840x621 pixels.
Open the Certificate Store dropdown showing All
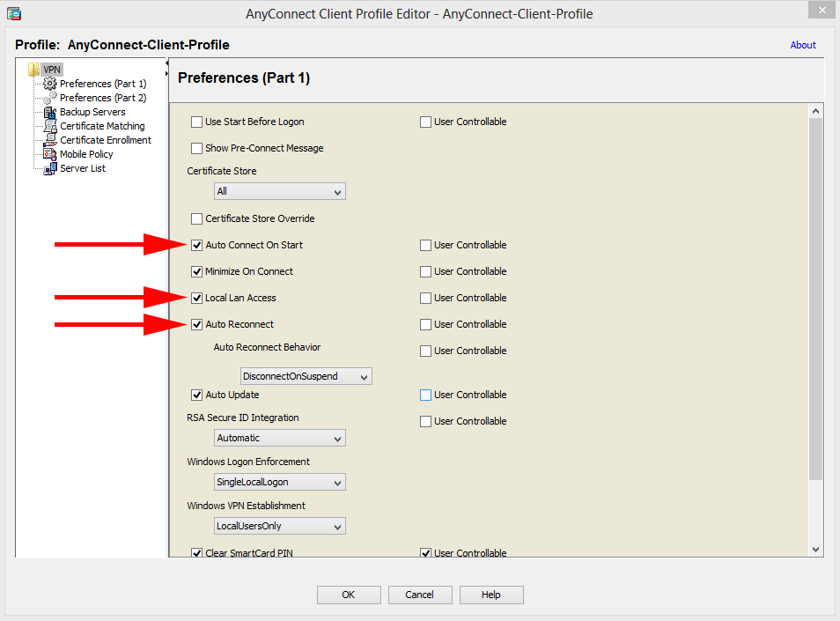(x=280, y=191)
